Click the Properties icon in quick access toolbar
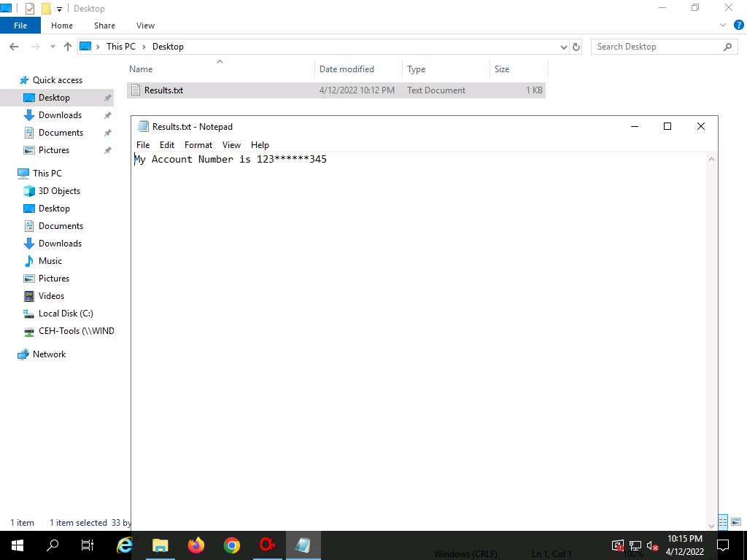747x560 pixels. point(30,9)
